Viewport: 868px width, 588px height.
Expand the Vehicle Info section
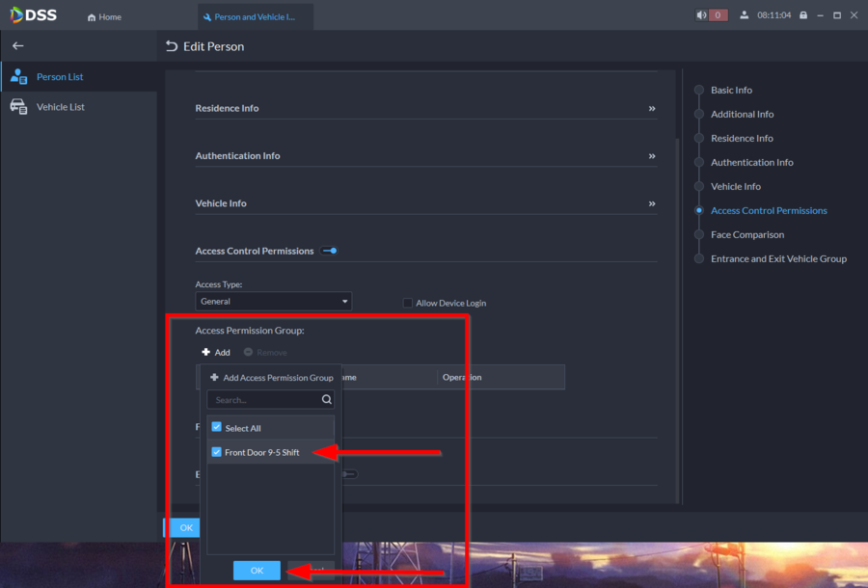coord(652,203)
